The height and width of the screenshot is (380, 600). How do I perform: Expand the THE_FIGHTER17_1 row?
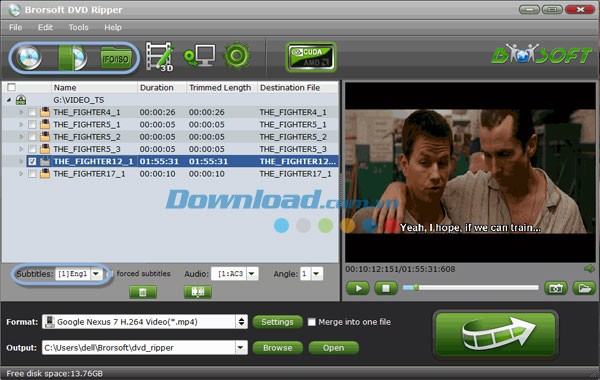tap(21, 174)
